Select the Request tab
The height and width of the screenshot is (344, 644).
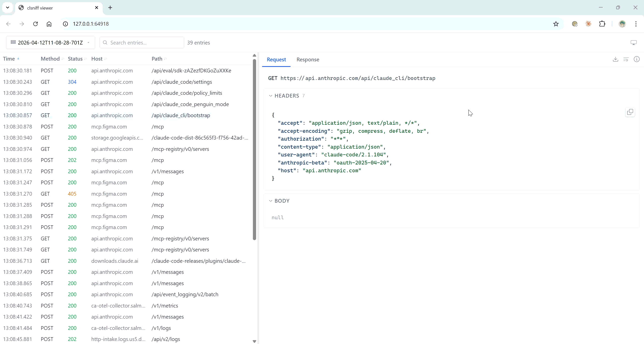[x=276, y=60]
